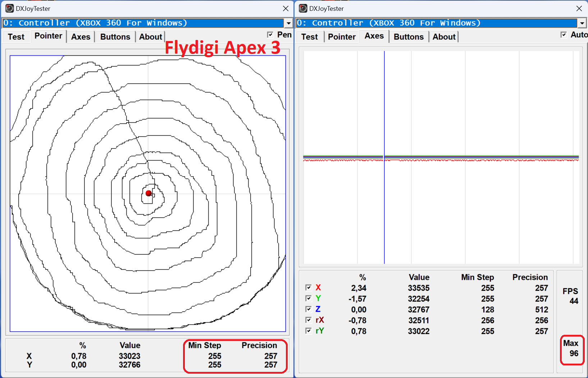
Task: Select Pointer tab in right window
Action: tap(342, 37)
